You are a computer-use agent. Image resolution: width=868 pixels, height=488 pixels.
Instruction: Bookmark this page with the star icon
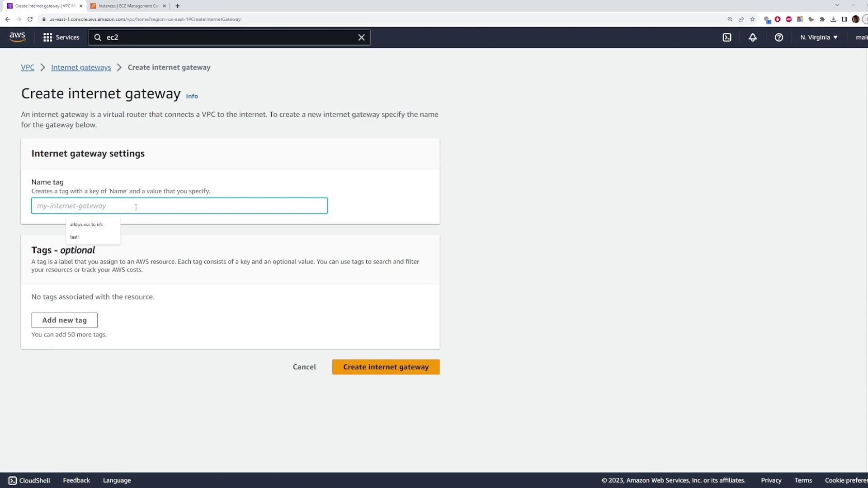(x=752, y=19)
